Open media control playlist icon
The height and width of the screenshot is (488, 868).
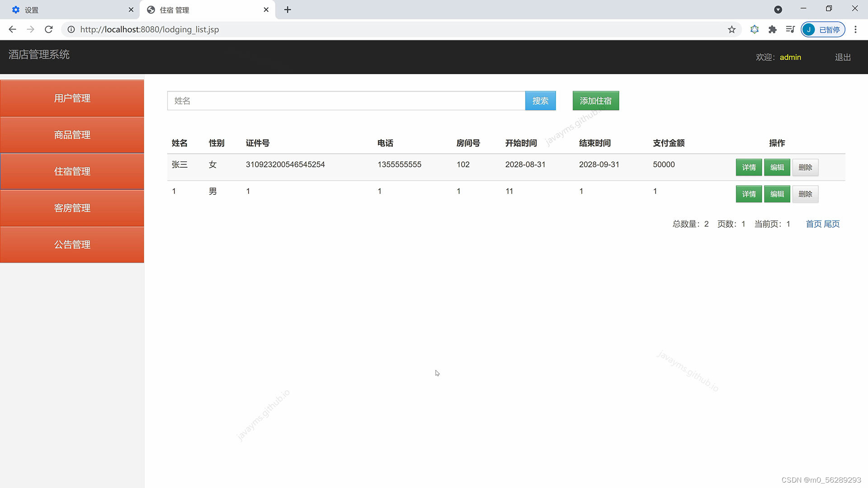790,29
